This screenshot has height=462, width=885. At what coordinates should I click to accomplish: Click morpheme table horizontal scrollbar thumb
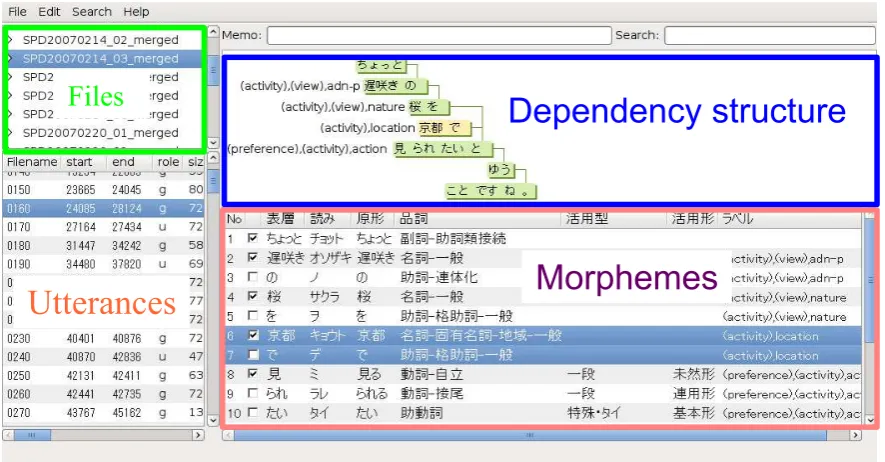tap(530, 435)
